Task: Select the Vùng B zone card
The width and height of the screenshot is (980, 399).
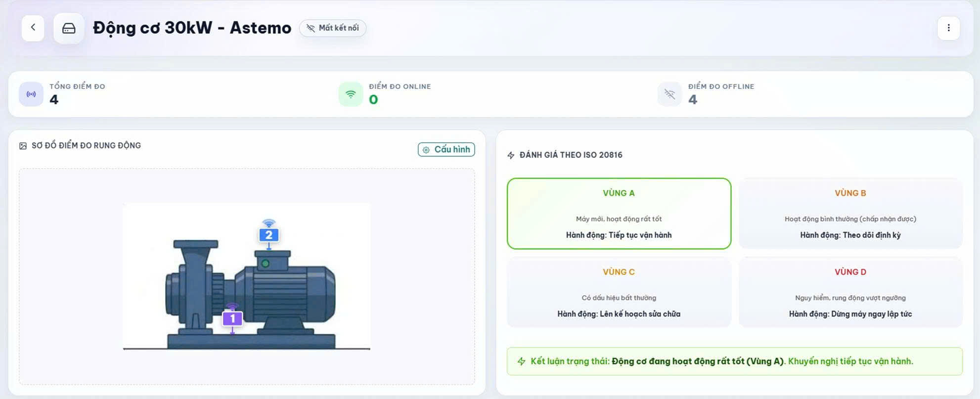Action: coord(850,214)
